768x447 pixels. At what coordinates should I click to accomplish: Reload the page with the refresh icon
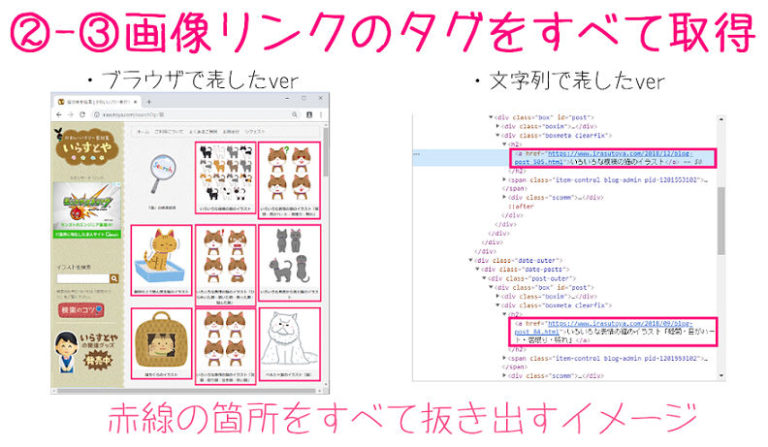click(82, 115)
